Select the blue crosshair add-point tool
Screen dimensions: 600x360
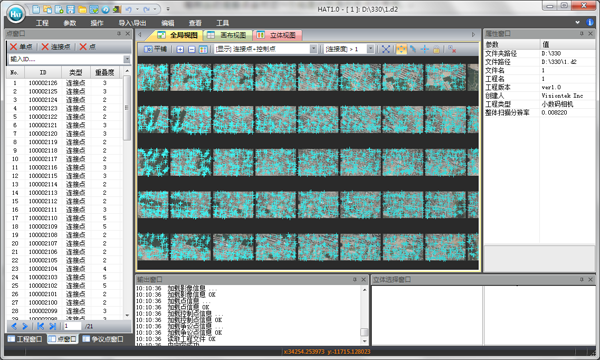pyautogui.click(x=425, y=49)
